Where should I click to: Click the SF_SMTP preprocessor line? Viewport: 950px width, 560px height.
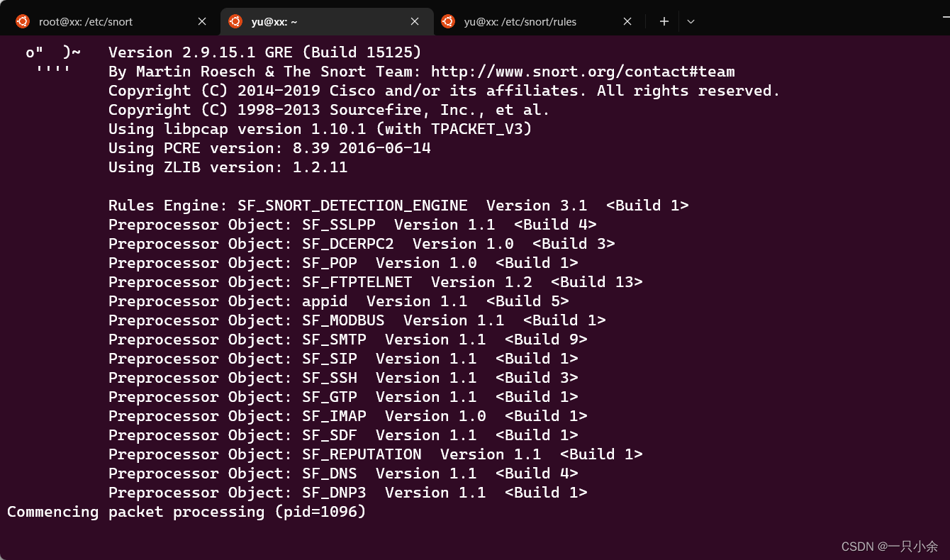click(348, 340)
